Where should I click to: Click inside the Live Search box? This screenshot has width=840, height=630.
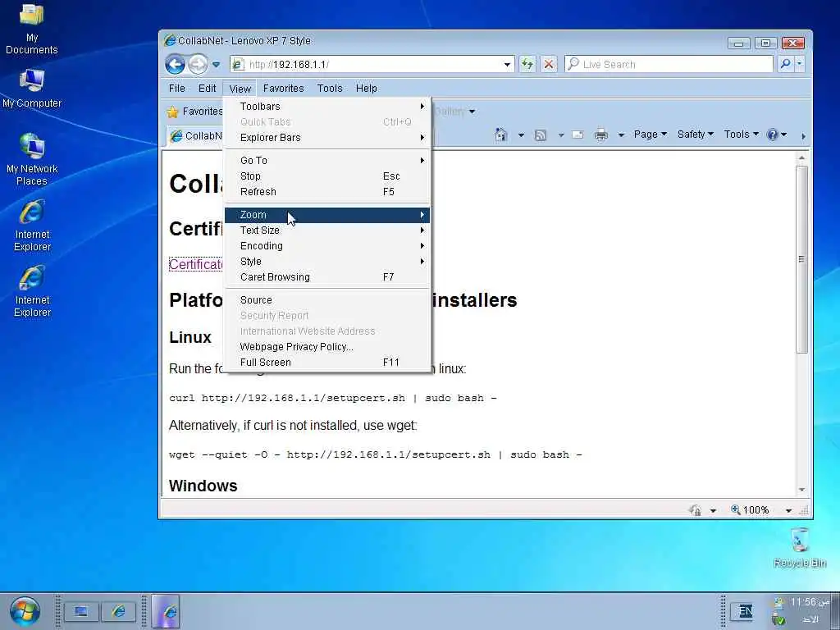coord(669,64)
